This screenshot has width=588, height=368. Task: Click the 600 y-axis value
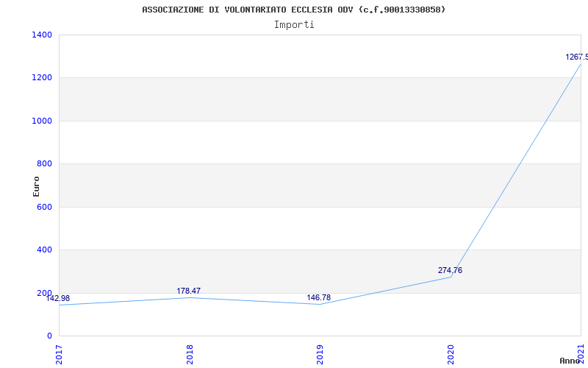(44, 207)
